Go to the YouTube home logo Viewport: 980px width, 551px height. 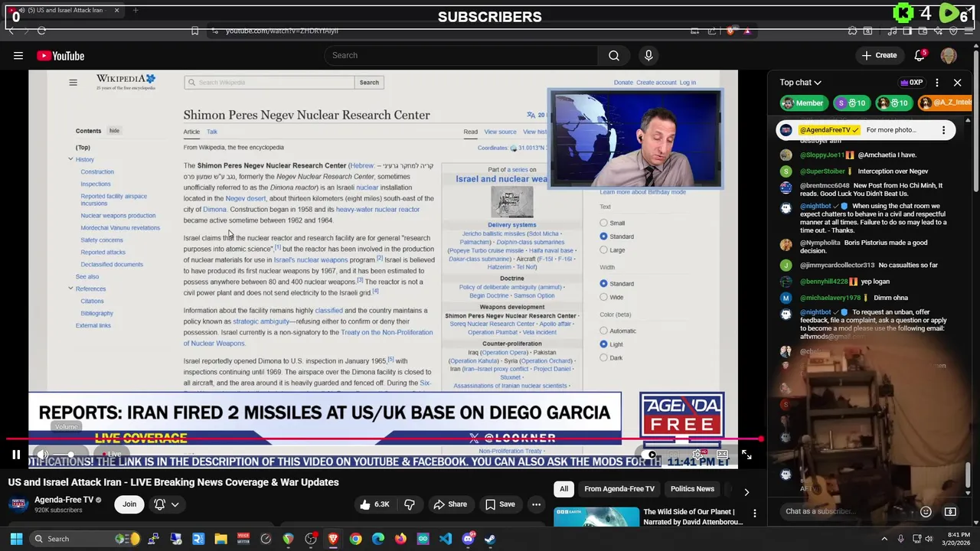(x=60, y=56)
